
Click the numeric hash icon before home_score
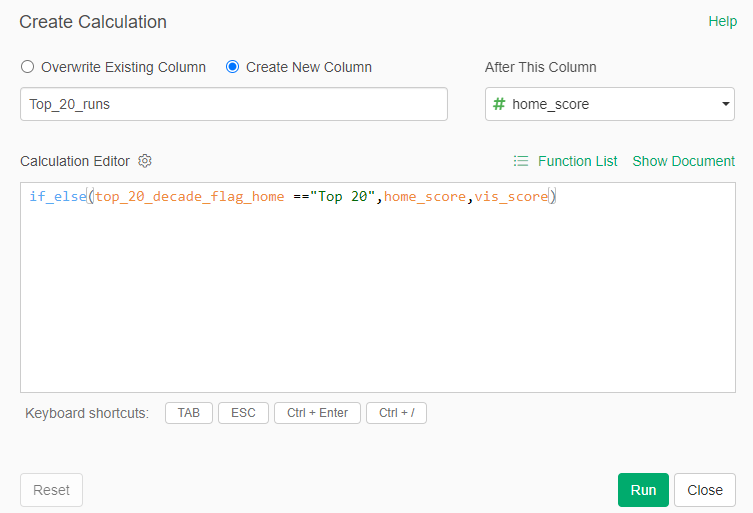click(x=499, y=104)
